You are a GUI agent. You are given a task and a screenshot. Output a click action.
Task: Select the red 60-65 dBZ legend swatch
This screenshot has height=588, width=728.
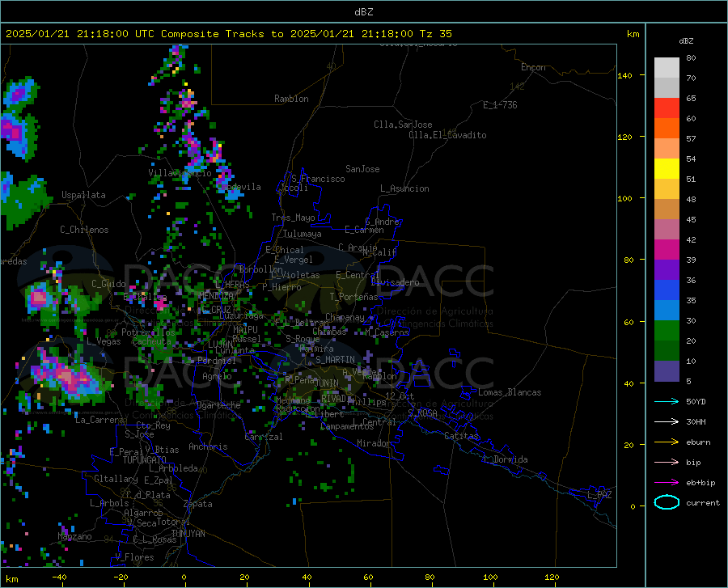pos(667,108)
